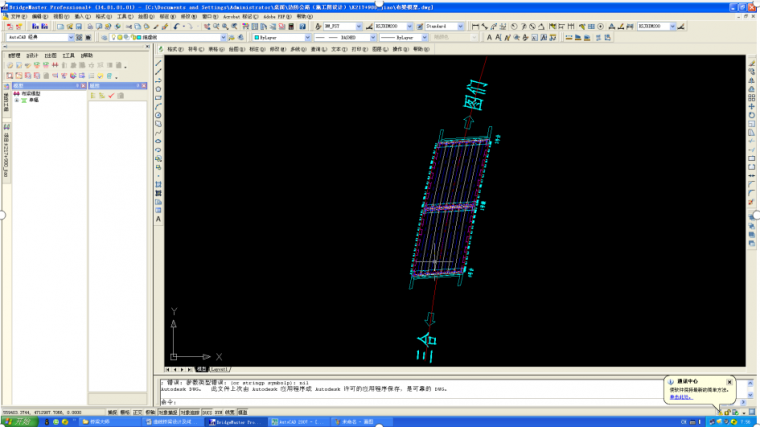
Task: Click the Zoom Window icon
Action: pos(225,26)
